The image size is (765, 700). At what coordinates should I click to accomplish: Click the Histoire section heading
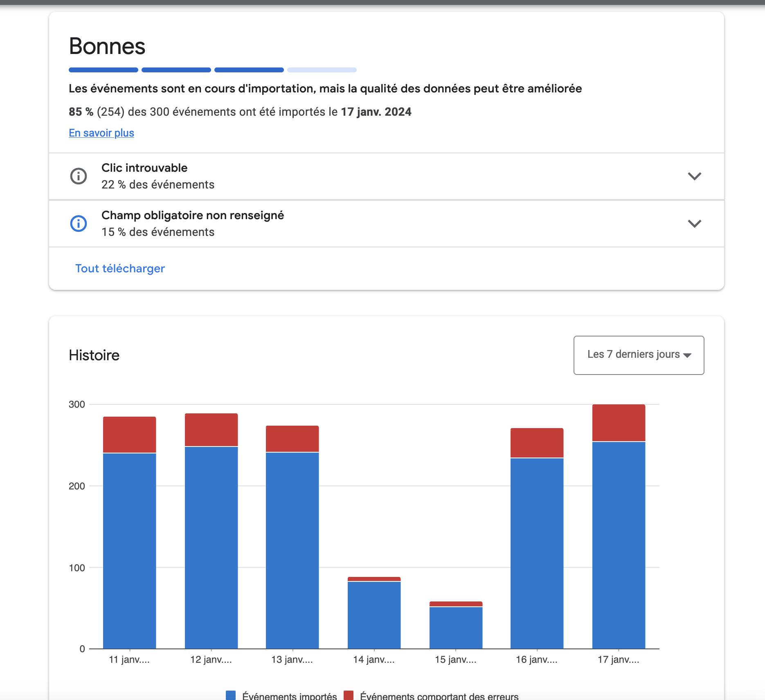pos(94,355)
